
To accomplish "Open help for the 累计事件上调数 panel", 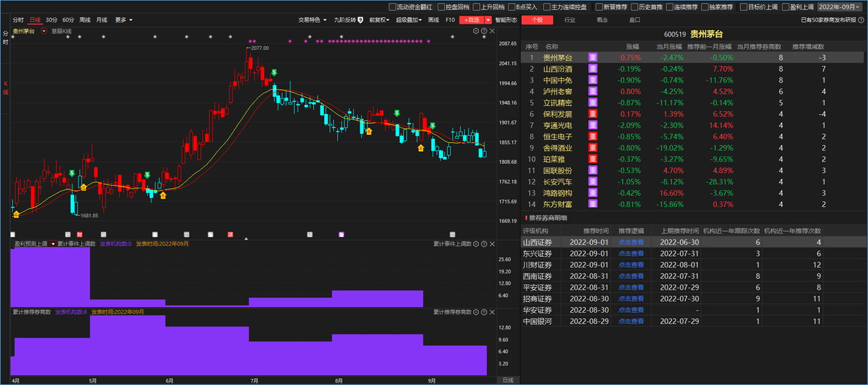I will (484, 244).
